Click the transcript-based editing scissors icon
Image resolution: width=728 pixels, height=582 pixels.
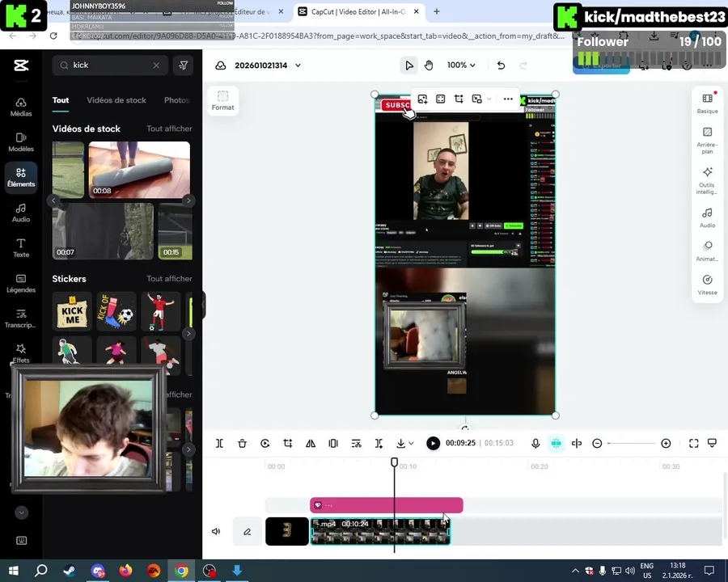pyautogui.click(x=356, y=443)
